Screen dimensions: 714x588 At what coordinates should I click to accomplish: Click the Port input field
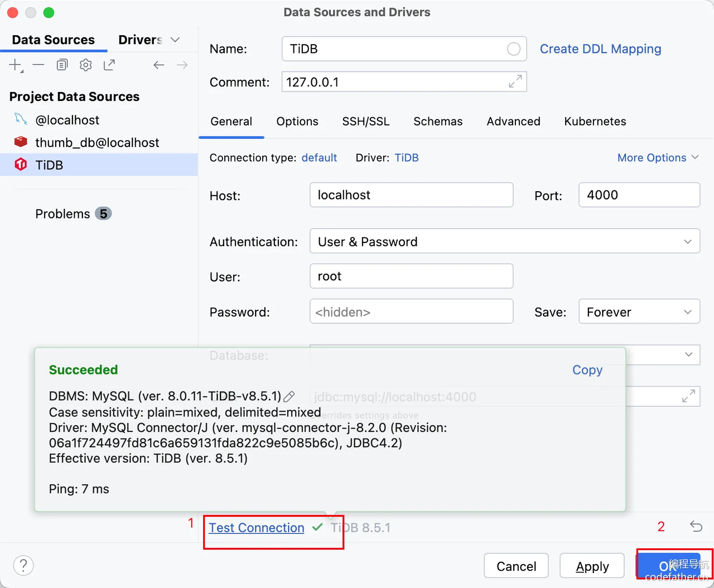639,195
